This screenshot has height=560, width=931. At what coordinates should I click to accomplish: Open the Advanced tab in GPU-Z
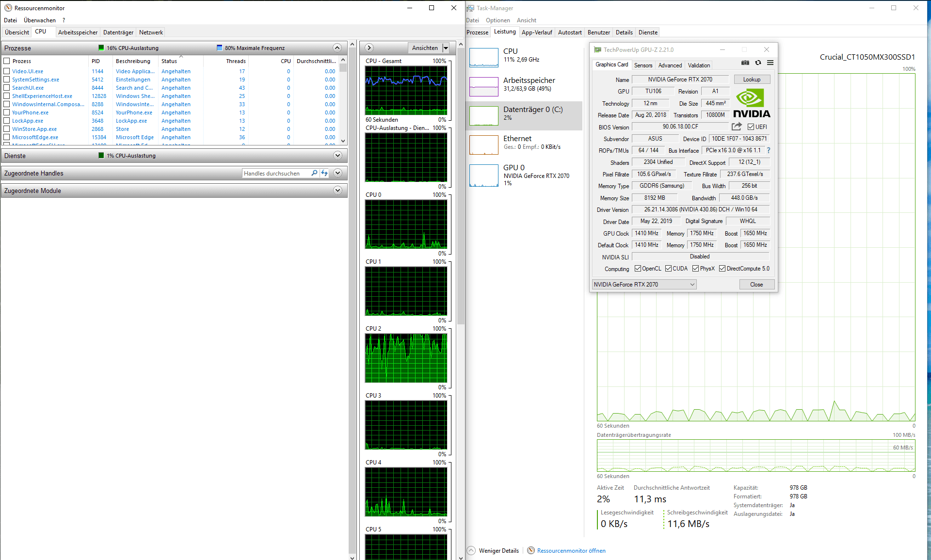coord(670,65)
